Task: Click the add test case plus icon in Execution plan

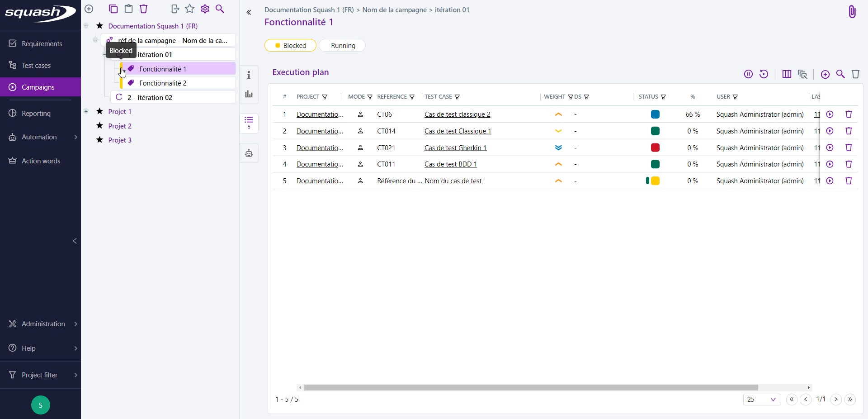Action: [x=825, y=74]
